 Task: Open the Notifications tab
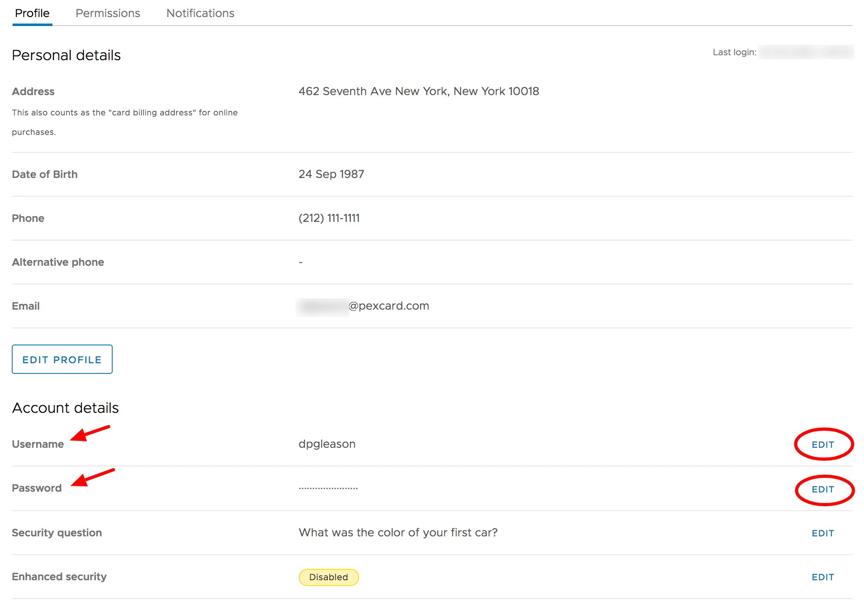pyautogui.click(x=200, y=13)
